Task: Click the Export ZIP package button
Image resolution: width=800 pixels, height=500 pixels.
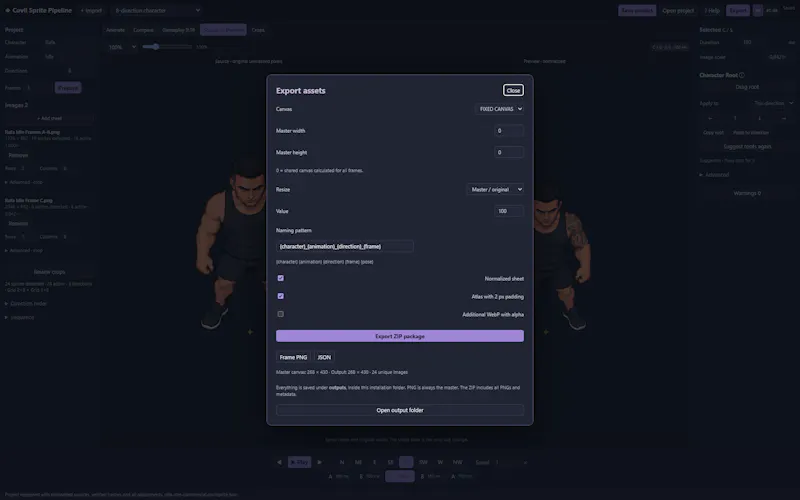Action: click(x=399, y=336)
